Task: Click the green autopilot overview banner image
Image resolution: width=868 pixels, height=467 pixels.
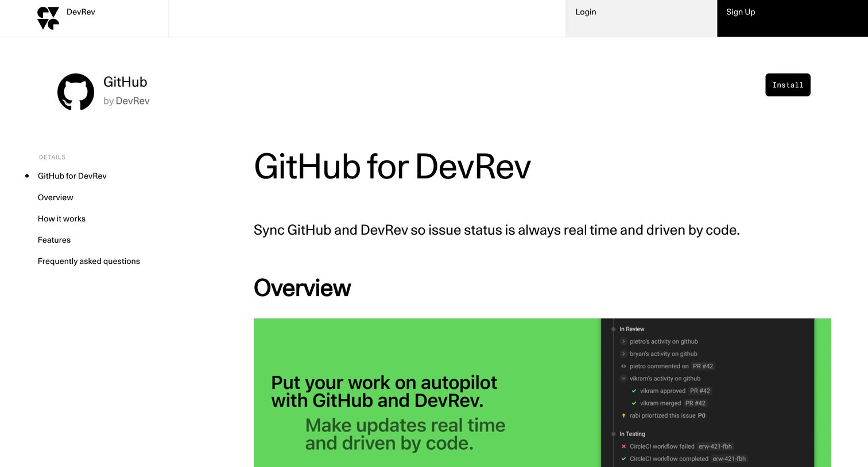Action: [x=542, y=392]
